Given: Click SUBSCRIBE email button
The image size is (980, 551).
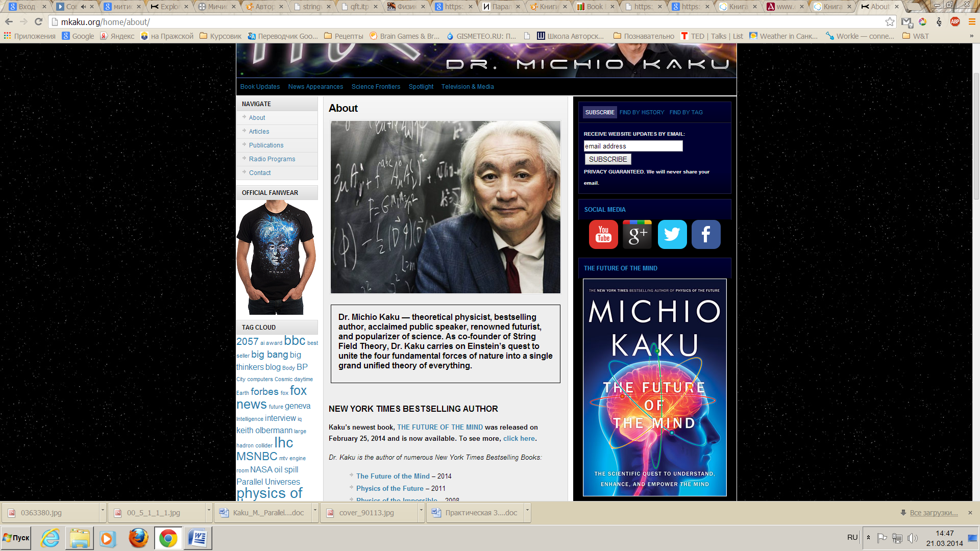Looking at the screenshot, I should point(608,159).
